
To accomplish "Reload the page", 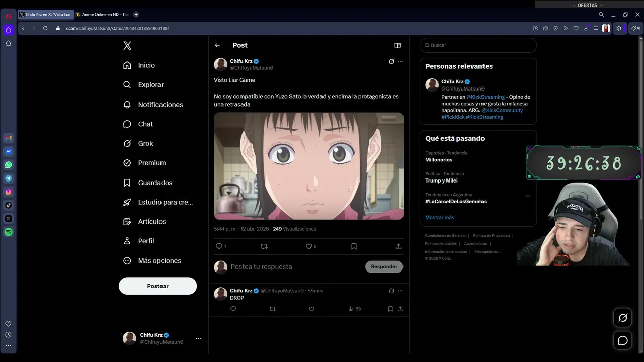I will pos(45,28).
